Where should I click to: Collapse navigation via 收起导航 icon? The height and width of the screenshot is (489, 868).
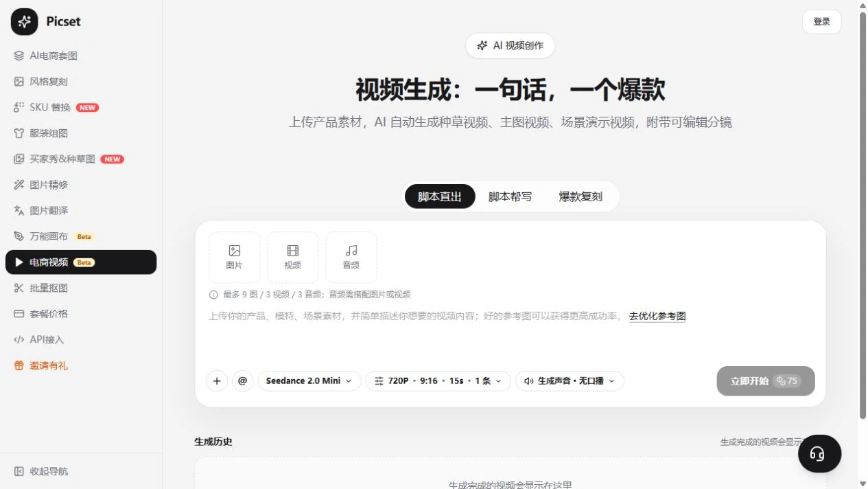tap(19, 471)
